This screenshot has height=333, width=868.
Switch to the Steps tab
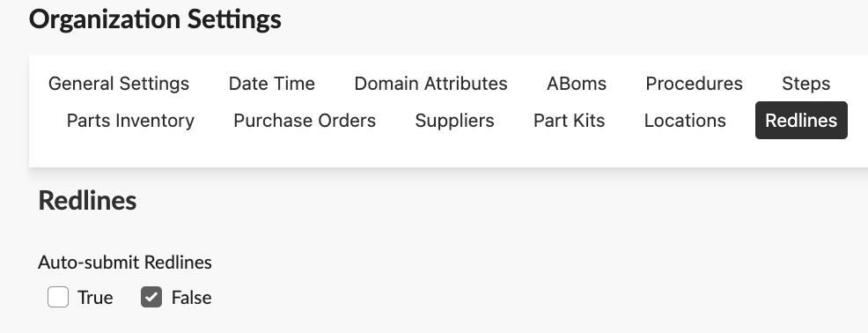point(805,84)
